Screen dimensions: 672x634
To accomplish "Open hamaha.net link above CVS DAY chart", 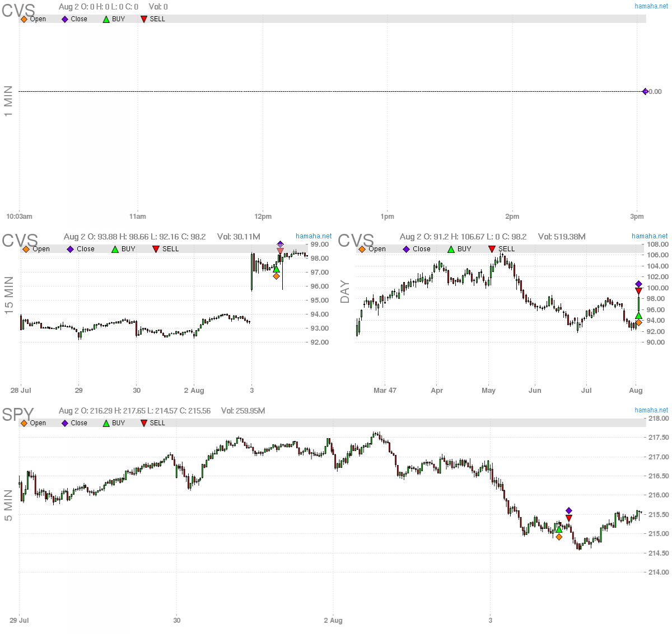I will (x=650, y=236).
